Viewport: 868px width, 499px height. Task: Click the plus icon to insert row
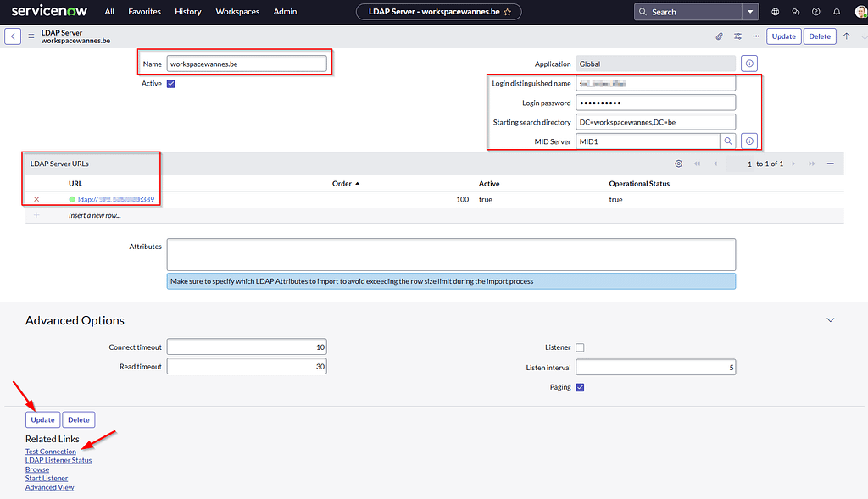(36, 215)
